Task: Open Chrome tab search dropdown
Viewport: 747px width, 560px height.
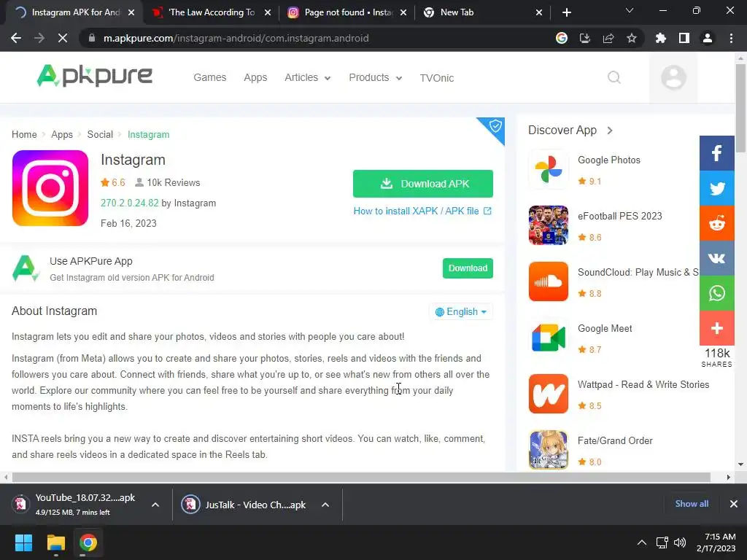Action: (x=630, y=11)
